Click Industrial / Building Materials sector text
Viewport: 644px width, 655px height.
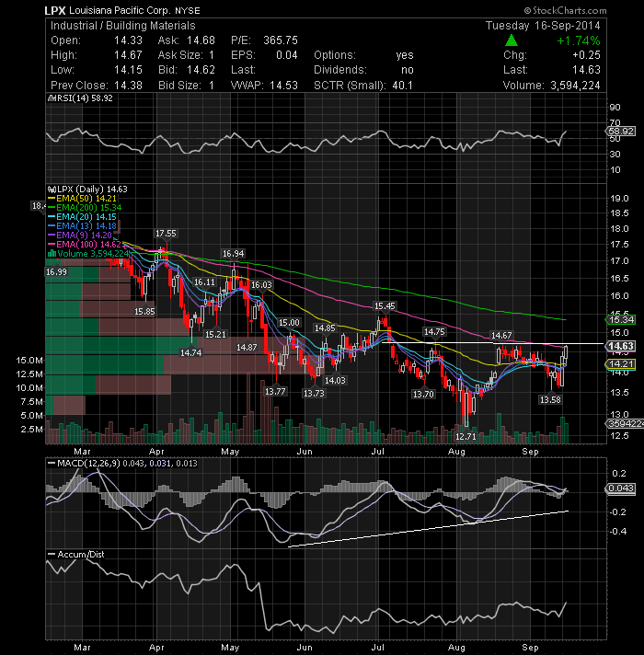tap(122, 26)
